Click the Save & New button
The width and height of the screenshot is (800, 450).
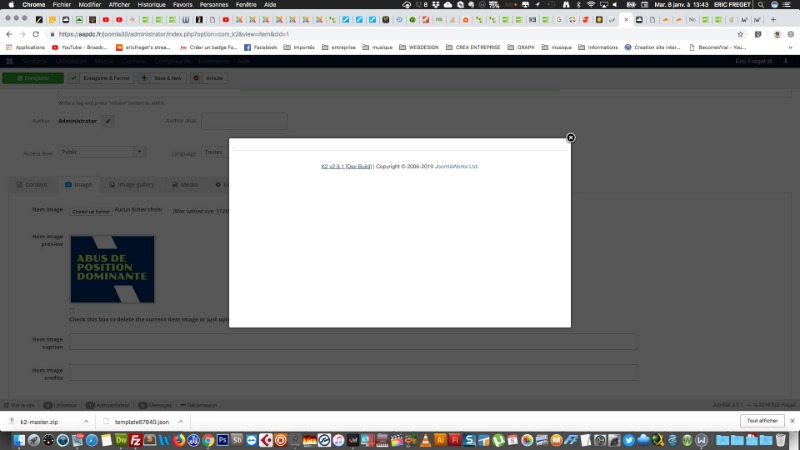click(163, 78)
